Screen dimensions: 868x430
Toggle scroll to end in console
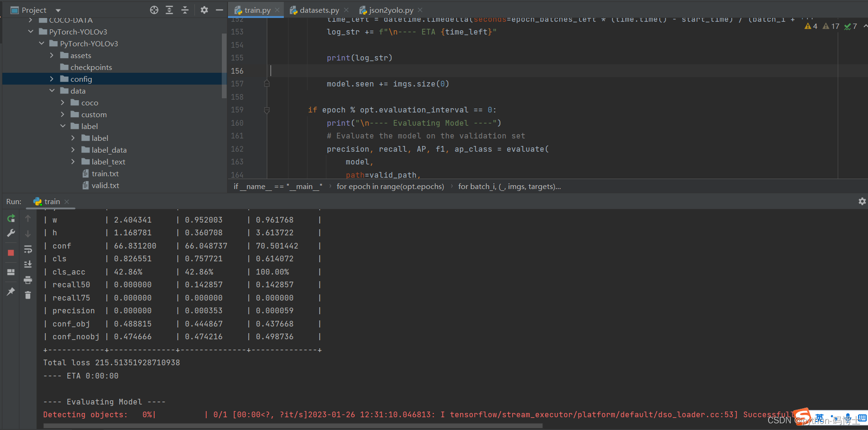[28, 264]
